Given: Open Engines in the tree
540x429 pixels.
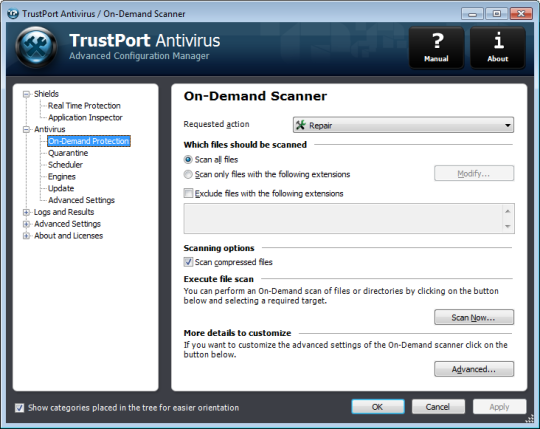Looking at the screenshot, I should (62, 177).
